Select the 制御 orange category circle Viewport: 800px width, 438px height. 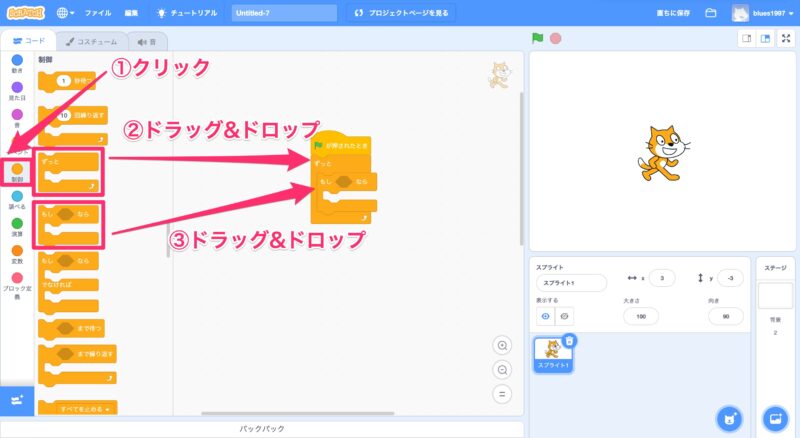tap(17, 169)
